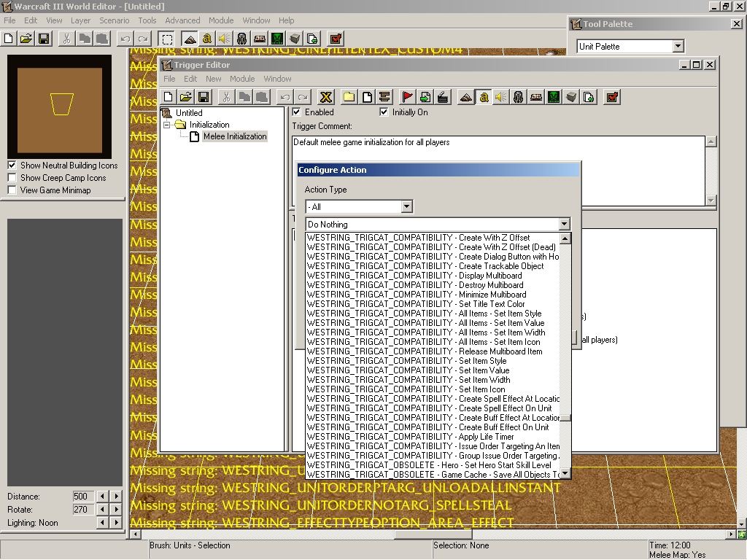Screen dimensions: 747x560
Task: Click the action list's down scroll arrow
Action: pos(565,473)
